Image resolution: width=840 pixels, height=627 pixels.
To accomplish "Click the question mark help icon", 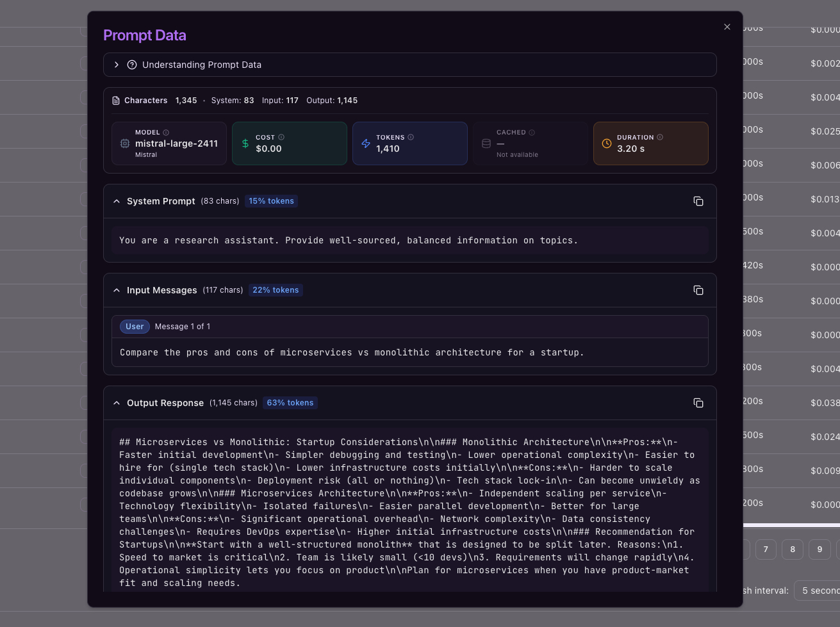I will 132,65.
